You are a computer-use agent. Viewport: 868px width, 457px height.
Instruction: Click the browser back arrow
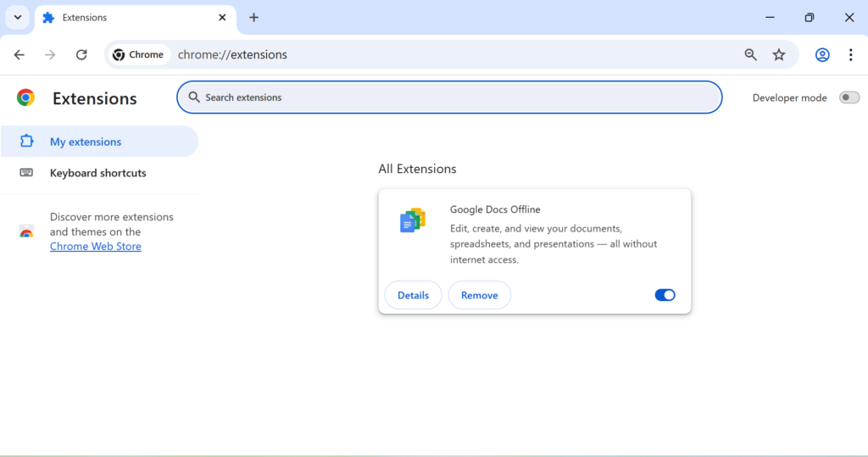[x=19, y=55]
